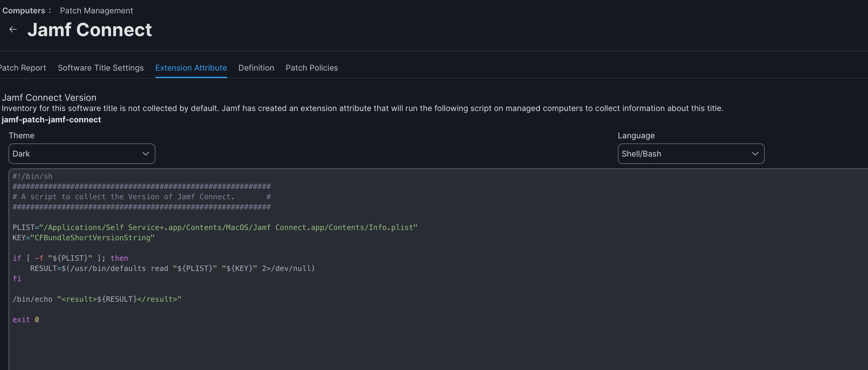Switch to the Patch Report tab
This screenshot has height=370, width=868.
(x=23, y=68)
